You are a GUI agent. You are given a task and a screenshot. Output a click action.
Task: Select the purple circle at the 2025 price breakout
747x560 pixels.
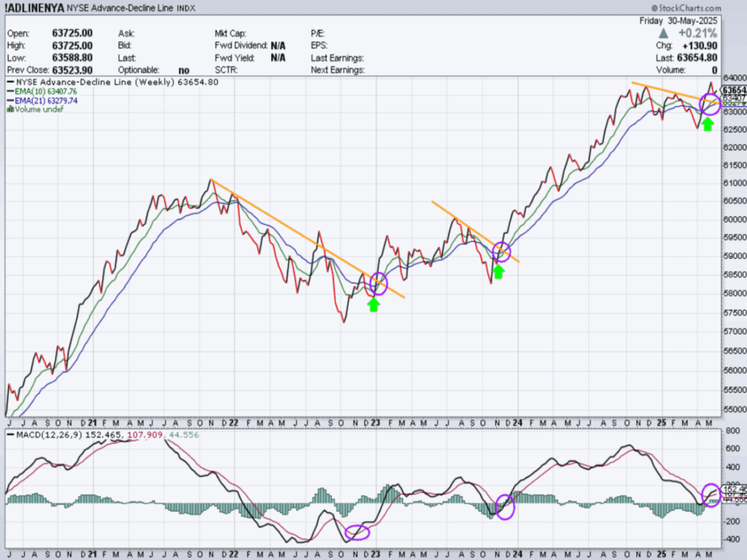tap(710, 104)
